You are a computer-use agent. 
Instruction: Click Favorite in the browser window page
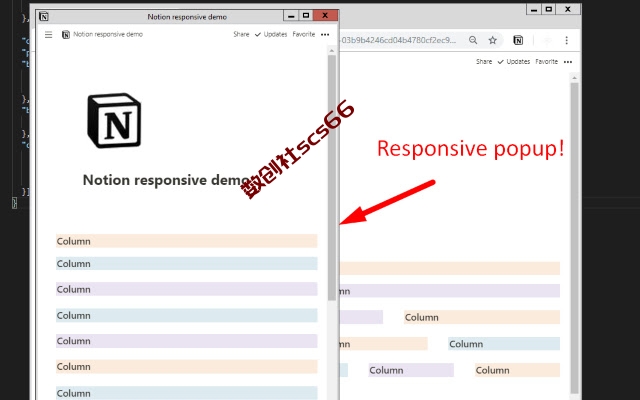tap(547, 62)
